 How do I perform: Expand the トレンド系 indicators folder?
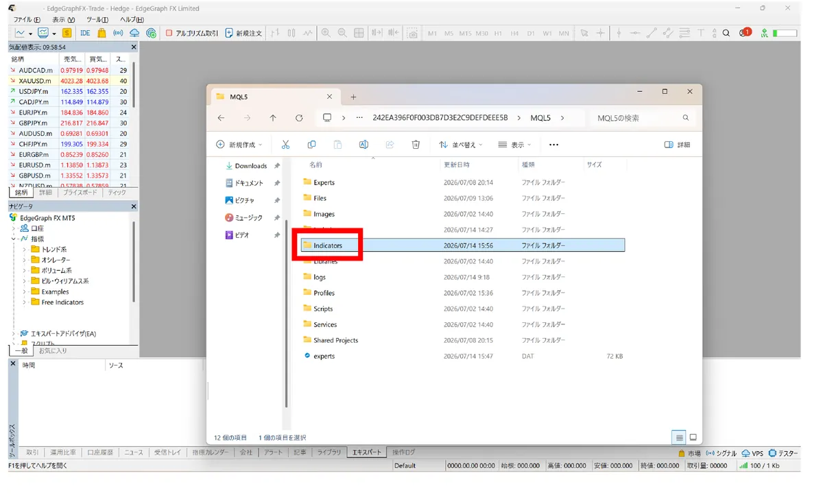(x=25, y=250)
